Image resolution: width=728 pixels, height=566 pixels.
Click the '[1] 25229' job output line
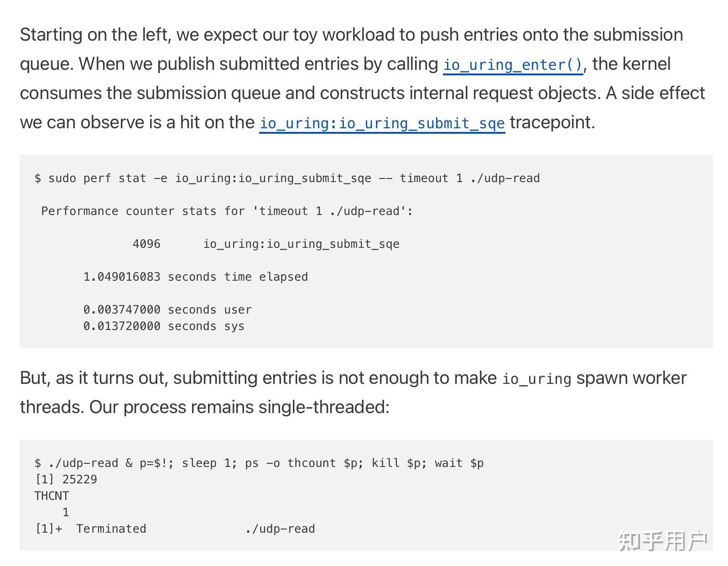tap(66, 479)
